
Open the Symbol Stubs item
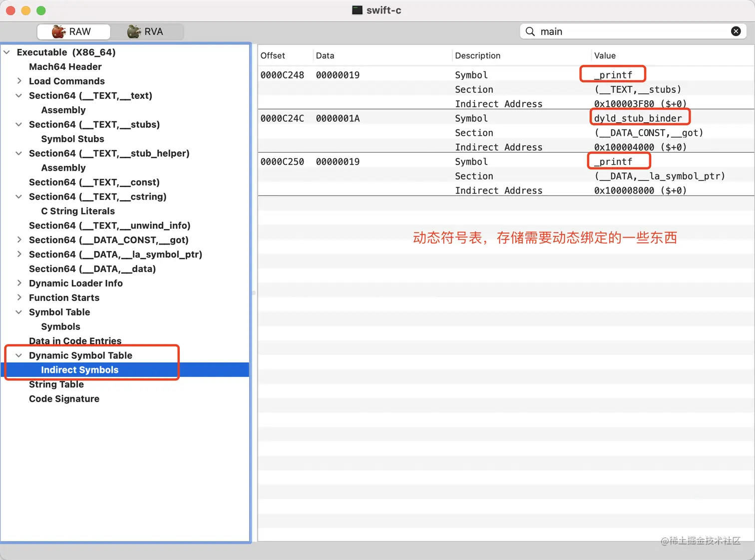click(x=73, y=139)
